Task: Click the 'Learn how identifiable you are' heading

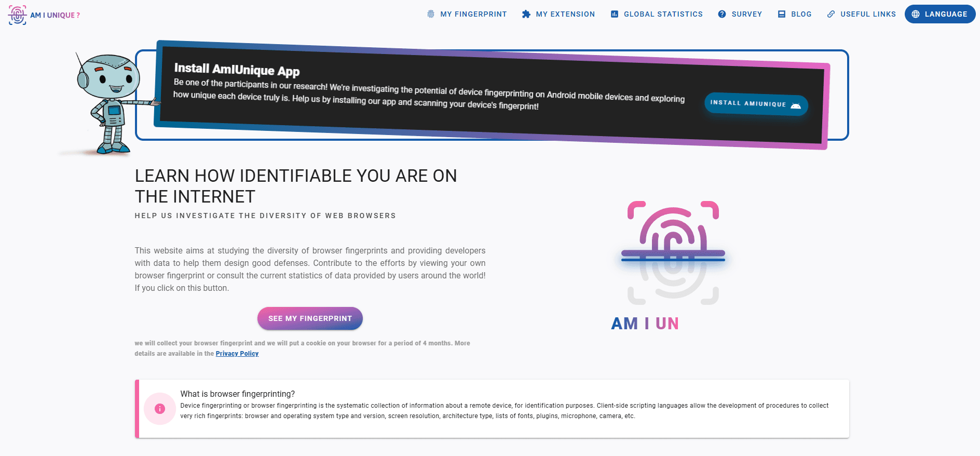Action: tap(296, 186)
